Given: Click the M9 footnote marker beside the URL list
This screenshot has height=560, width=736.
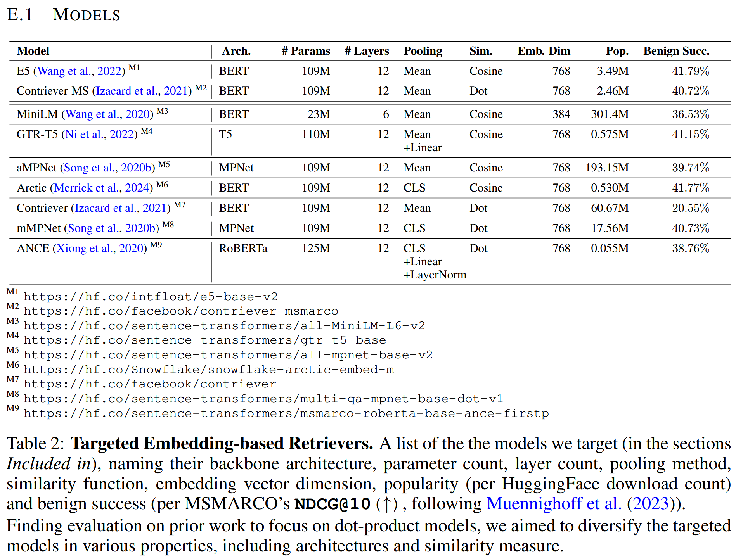Looking at the screenshot, I should [13, 408].
